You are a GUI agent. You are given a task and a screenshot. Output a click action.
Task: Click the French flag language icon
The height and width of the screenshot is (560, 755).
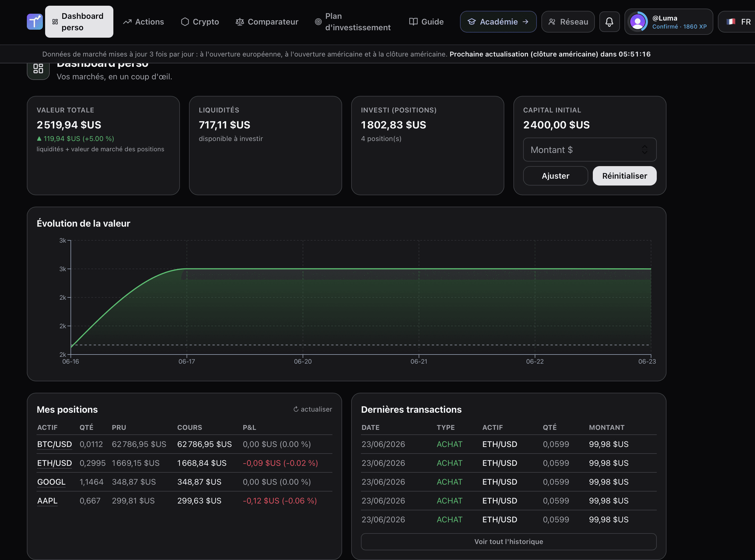731,22
